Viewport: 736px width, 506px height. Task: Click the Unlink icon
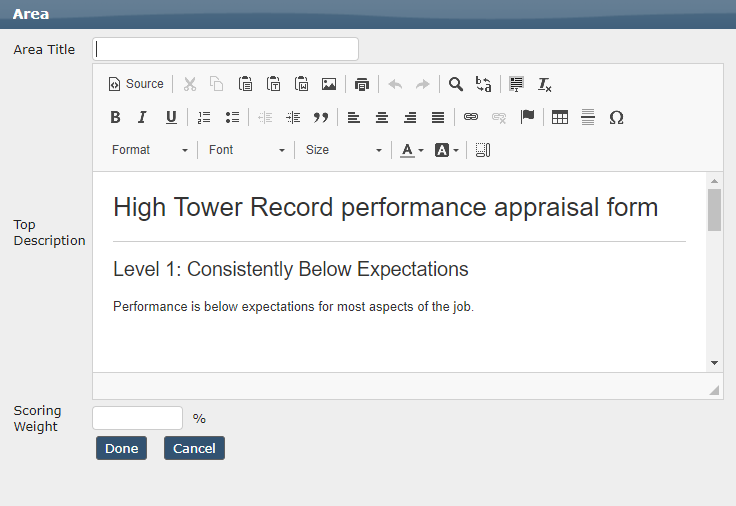click(x=499, y=117)
